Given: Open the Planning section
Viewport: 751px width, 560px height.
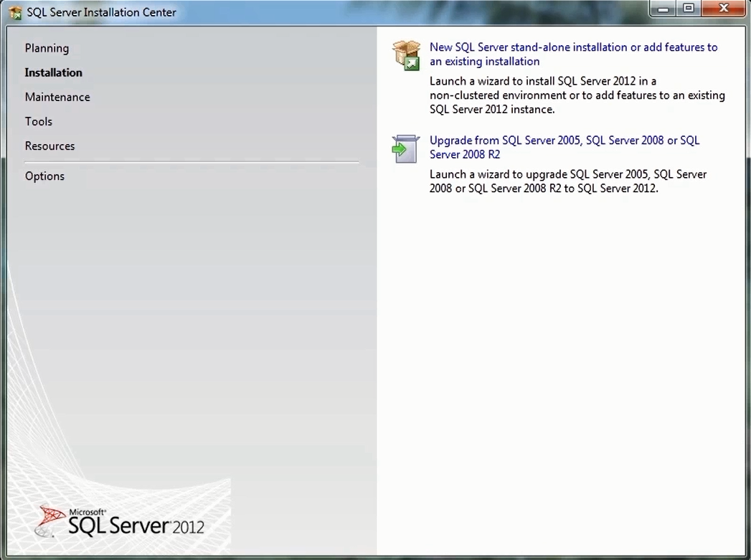Looking at the screenshot, I should [x=47, y=48].
